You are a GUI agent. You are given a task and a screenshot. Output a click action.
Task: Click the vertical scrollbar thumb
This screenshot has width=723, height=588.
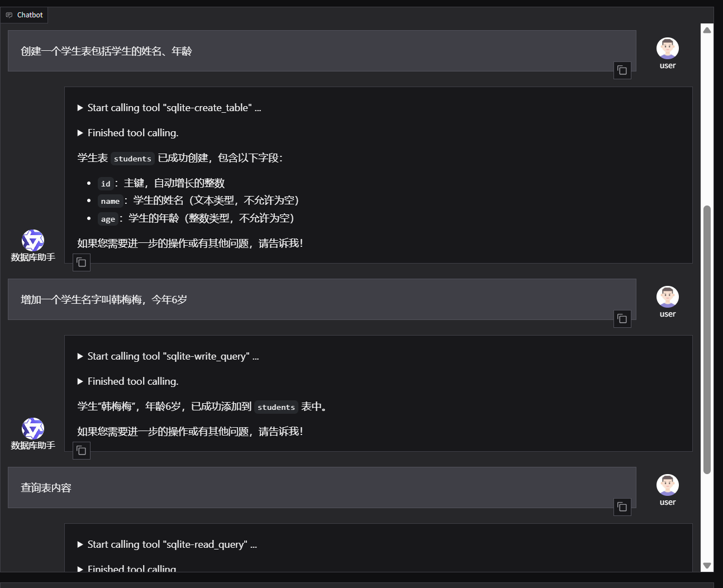tap(707, 340)
